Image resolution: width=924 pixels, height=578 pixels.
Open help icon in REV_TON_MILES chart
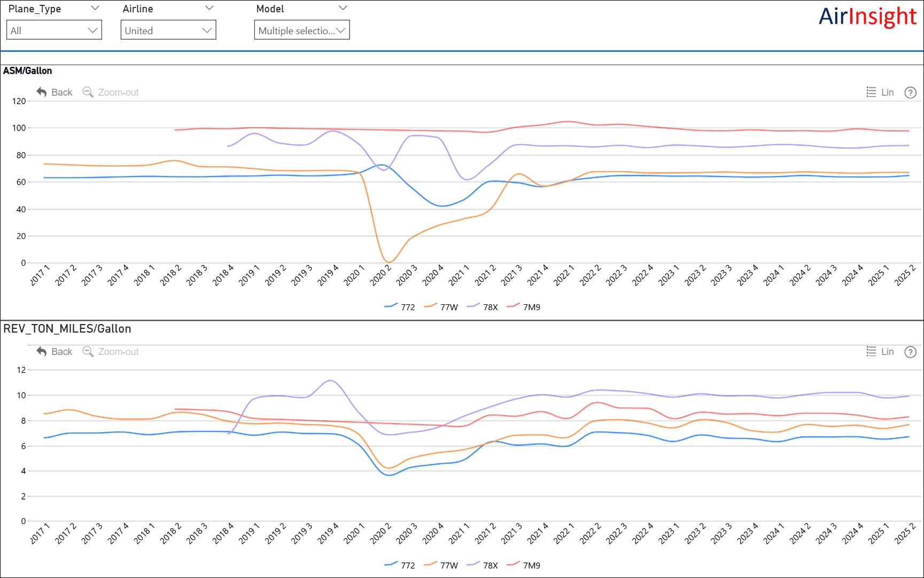pos(910,352)
